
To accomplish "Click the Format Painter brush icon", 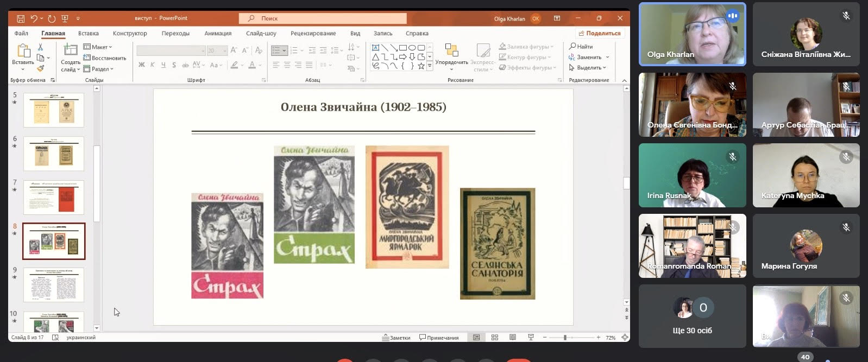I will [x=40, y=68].
